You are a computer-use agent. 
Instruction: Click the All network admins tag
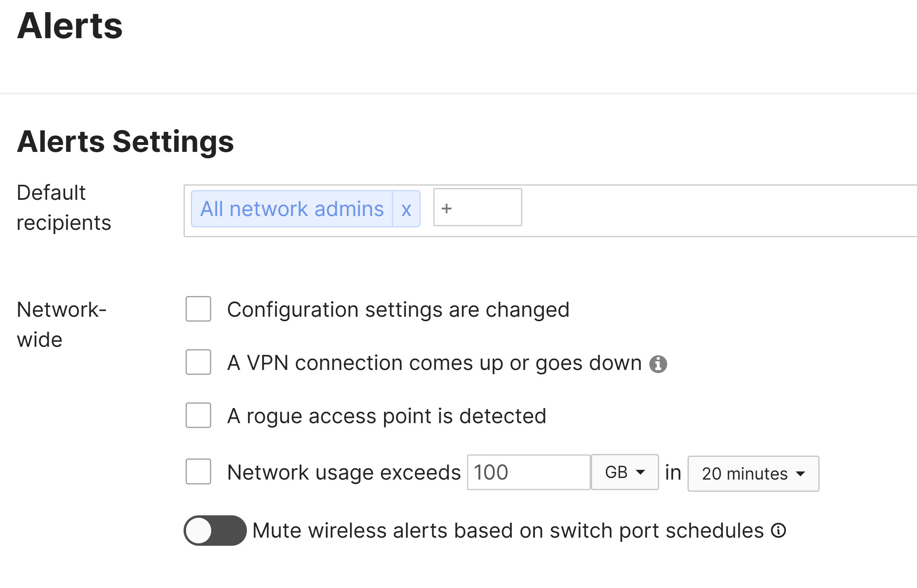click(292, 209)
